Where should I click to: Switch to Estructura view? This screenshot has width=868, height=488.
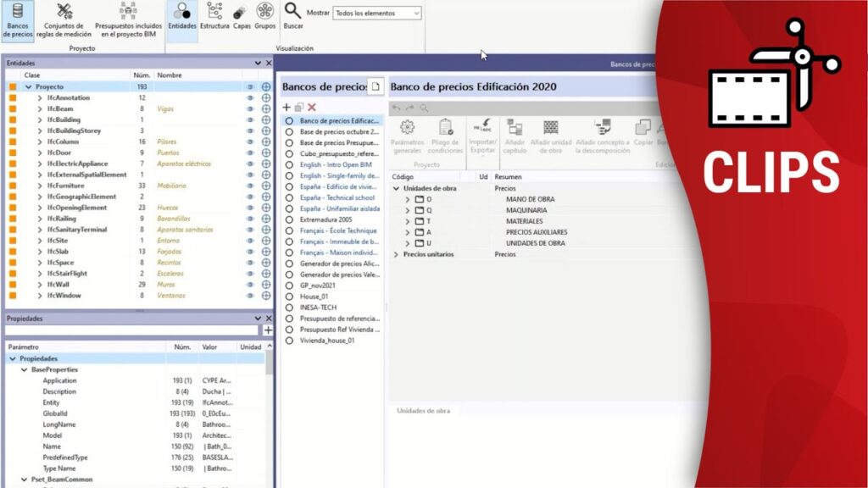point(214,17)
